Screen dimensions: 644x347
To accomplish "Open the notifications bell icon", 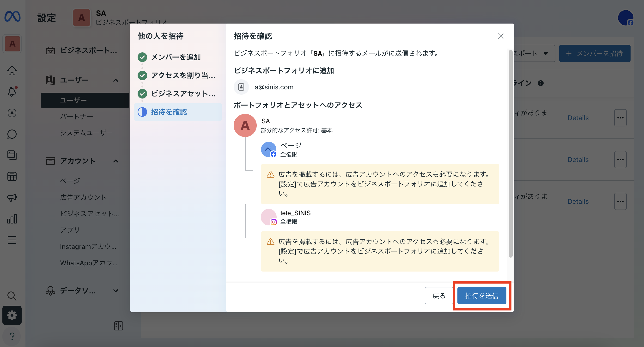I will pos(12,92).
